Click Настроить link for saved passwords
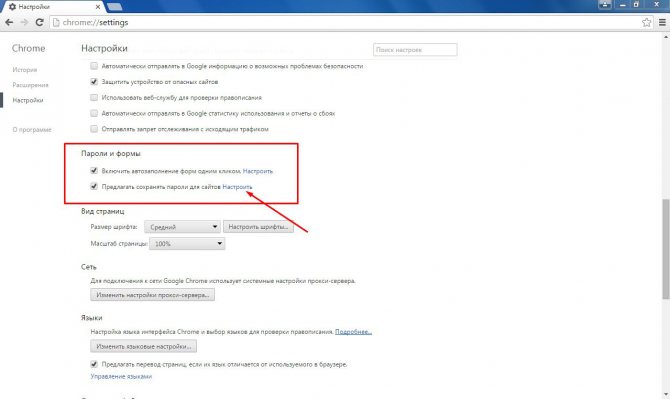Screen dimensions: 670x399 [x=237, y=187]
